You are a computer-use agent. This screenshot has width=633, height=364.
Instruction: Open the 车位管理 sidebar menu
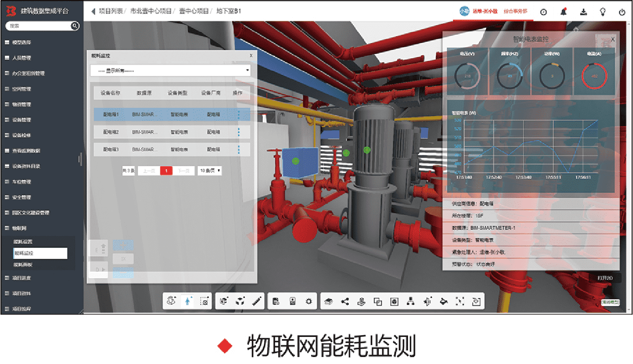[x=21, y=182]
